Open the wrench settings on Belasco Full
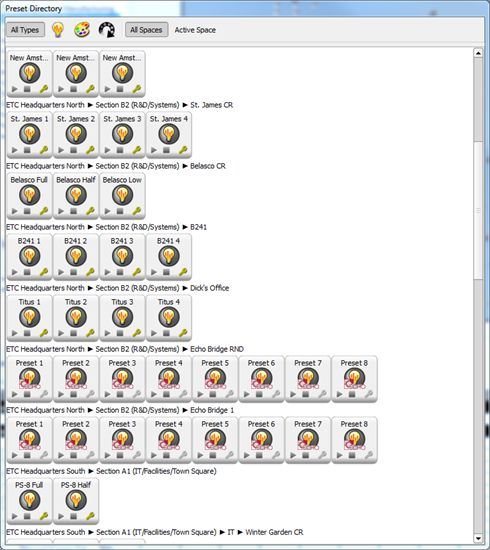 [44, 211]
